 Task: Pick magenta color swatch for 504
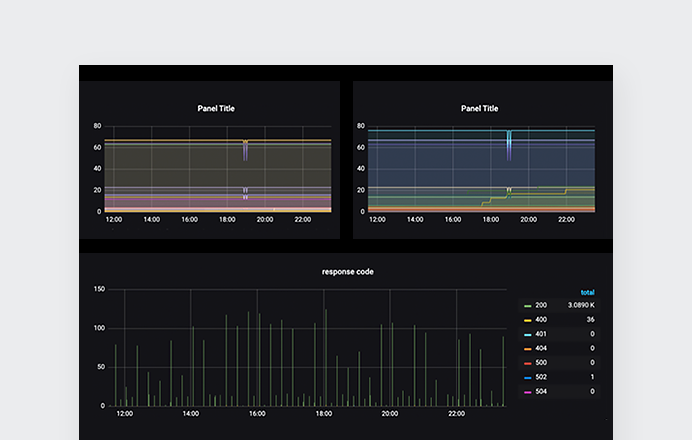pos(527,392)
